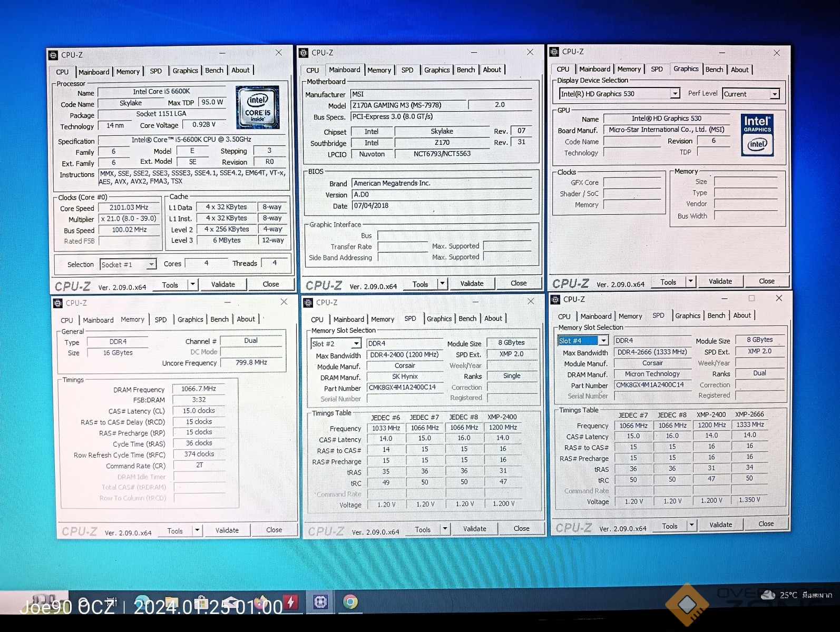This screenshot has height=632, width=840.
Task: Click the CPU-Z title icon in the graphics window
Action: coord(554,52)
